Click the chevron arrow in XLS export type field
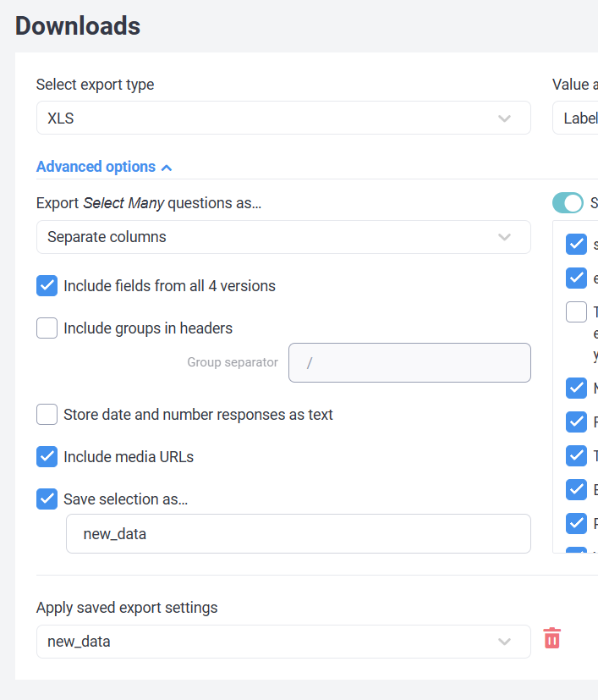The width and height of the screenshot is (598, 700). [505, 119]
